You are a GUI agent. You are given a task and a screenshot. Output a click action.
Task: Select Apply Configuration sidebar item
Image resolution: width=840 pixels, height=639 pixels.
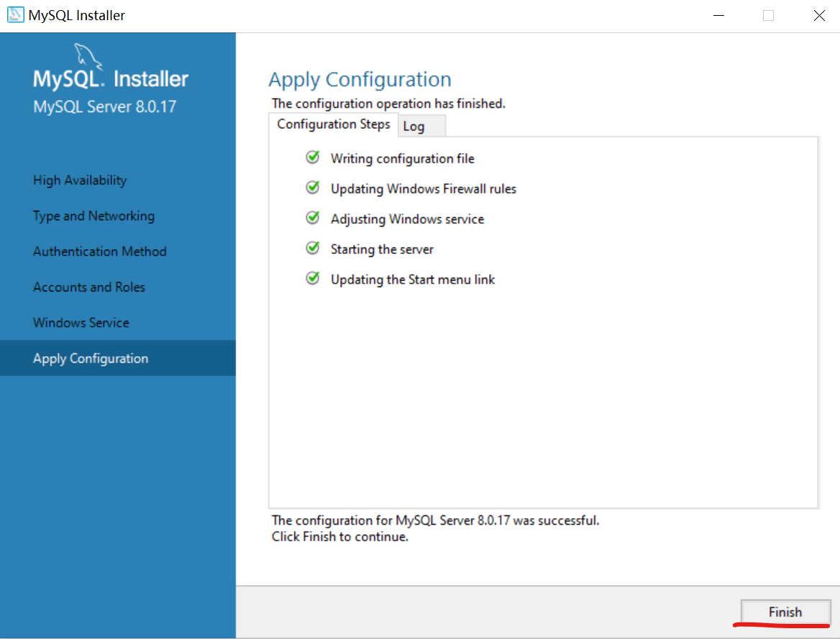coord(118,358)
